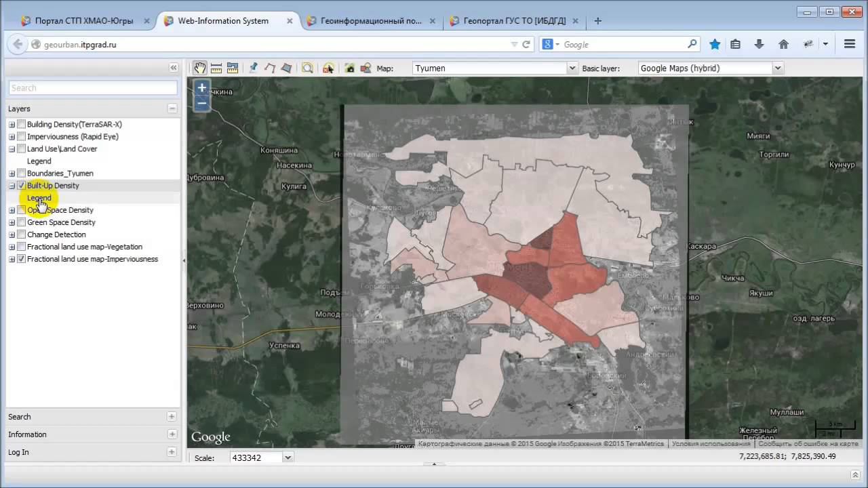Click the layer Search input field
This screenshot has height=488, width=868.
point(93,88)
